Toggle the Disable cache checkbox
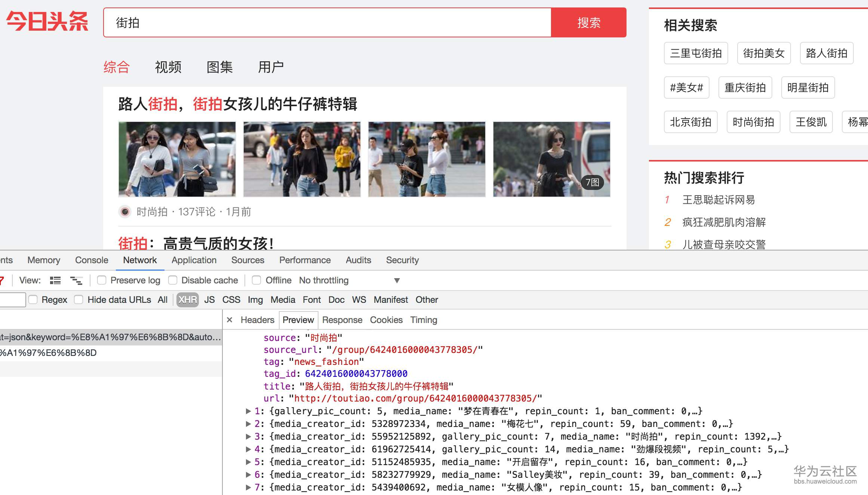 [x=173, y=280]
